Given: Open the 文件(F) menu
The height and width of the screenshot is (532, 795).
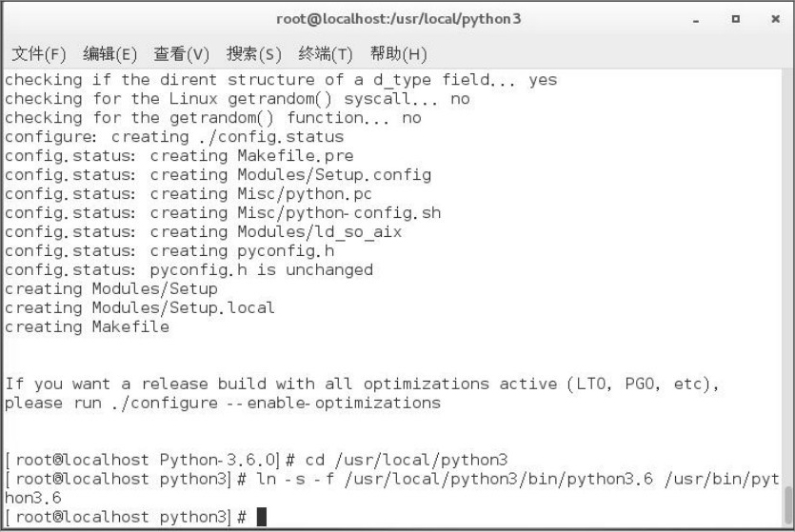Looking at the screenshot, I should coord(38,53).
